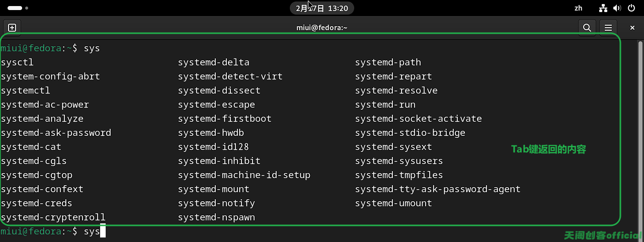Click the wired network status icon
The width and height of the screenshot is (644, 242).
604,8
